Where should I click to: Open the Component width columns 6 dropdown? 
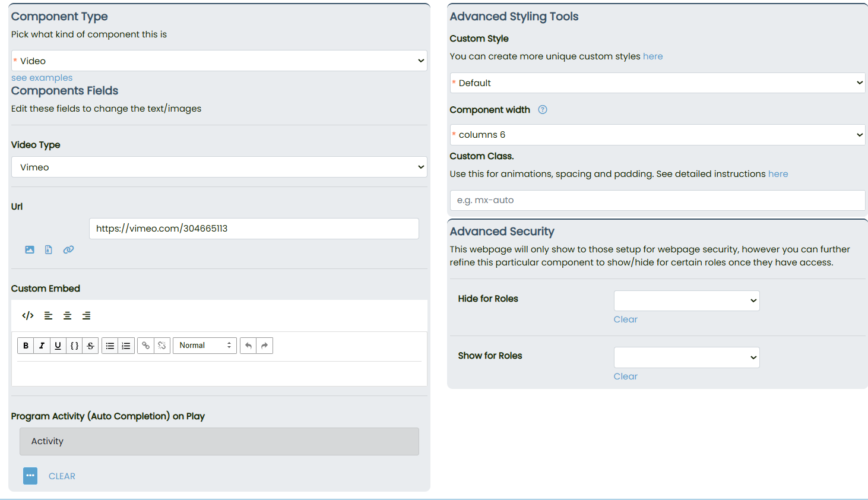point(657,135)
